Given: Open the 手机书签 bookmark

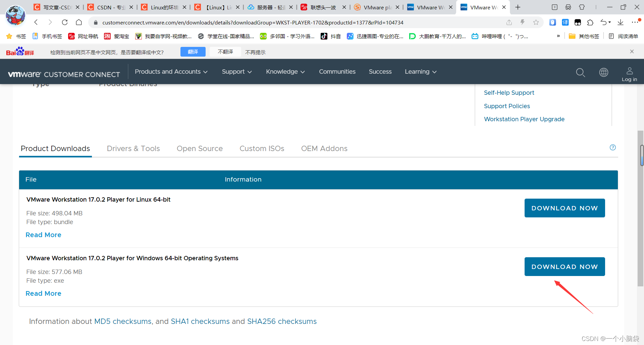Looking at the screenshot, I should tap(47, 36).
